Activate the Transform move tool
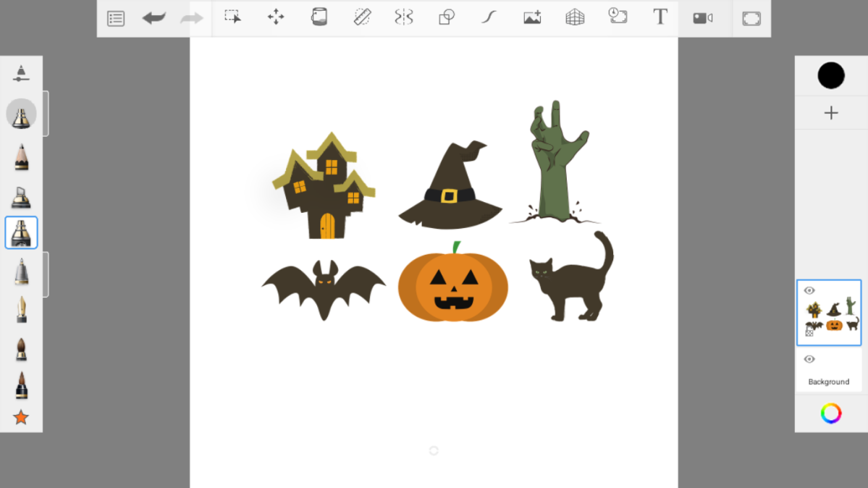Screen dimensions: 868x488 pyautogui.click(x=276, y=17)
